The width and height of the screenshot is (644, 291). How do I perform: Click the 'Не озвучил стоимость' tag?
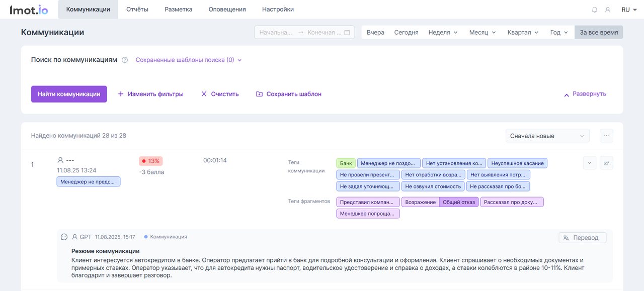click(x=433, y=186)
